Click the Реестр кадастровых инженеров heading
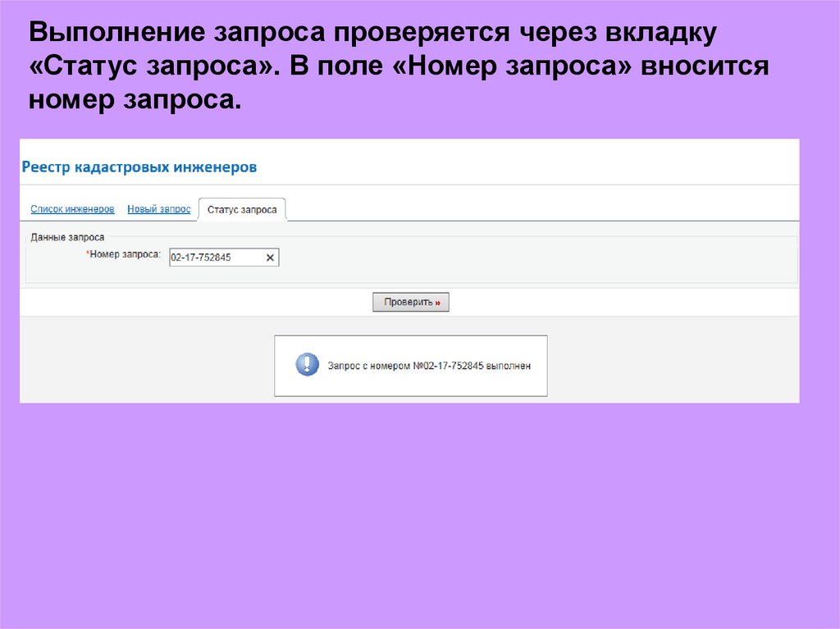Screen dimensions: 840x629 pyautogui.click(x=139, y=166)
